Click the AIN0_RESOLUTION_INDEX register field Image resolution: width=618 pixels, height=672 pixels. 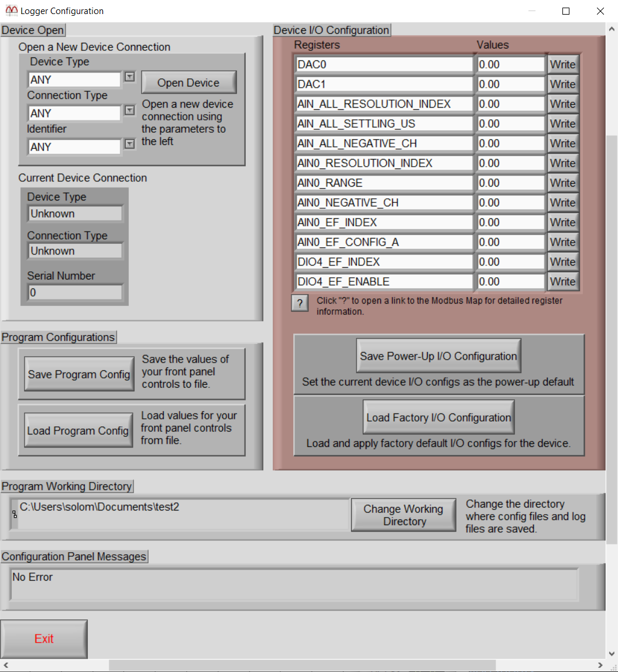384,163
